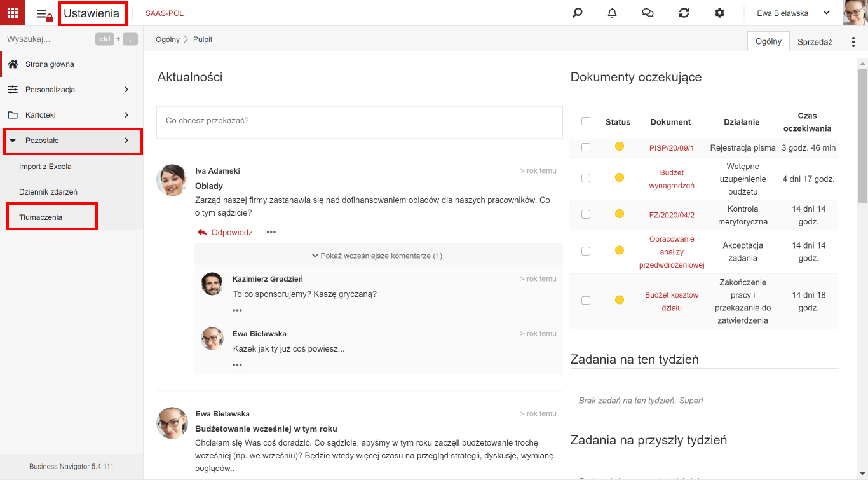Viewport: 868px width, 480px height.
Task: Click the locked menu hamburger icon
Action: tap(44, 13)
